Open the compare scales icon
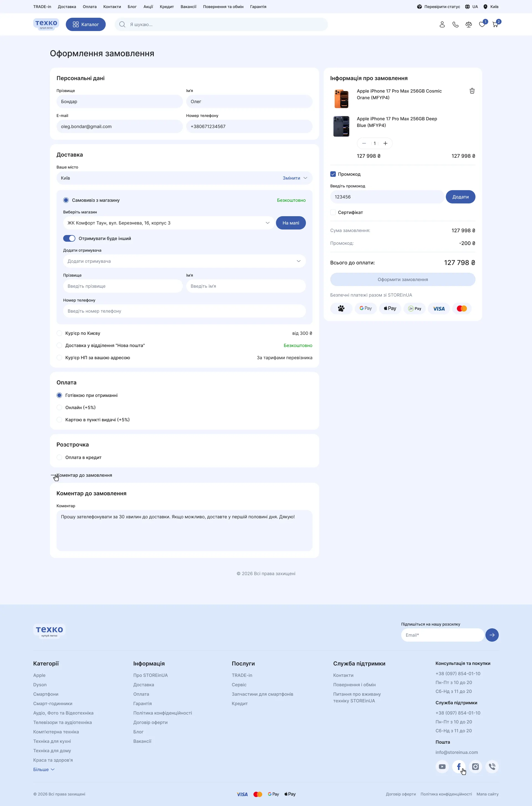Screen dimensions: 532x806 tap(469, 24)
